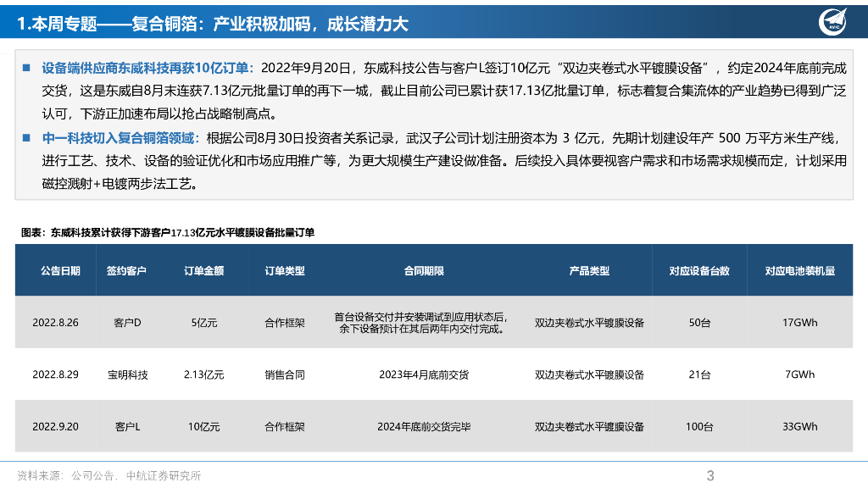Select the 合同期限 column header

pyautogui.click(x=424, y=271)
